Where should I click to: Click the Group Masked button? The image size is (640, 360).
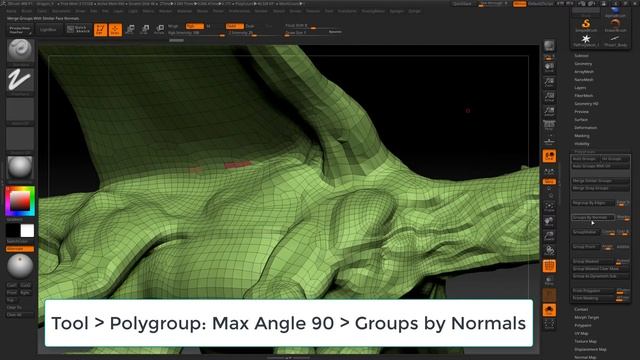point(593,261)
